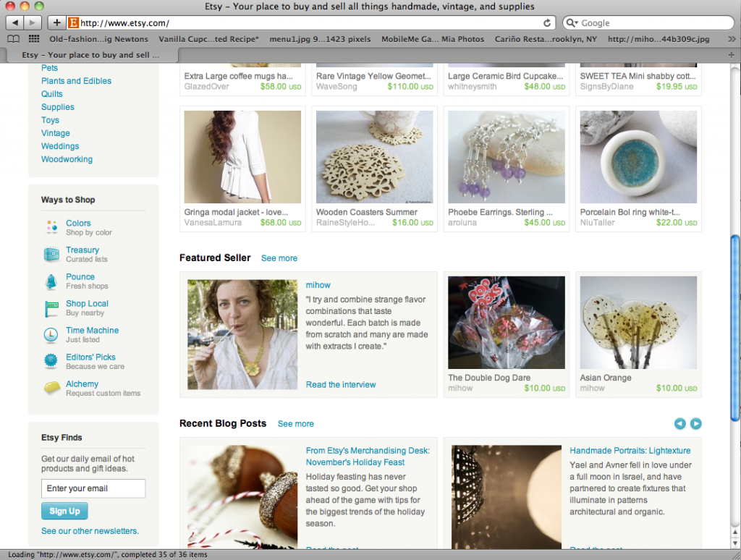Click the Time Machine clock icon
Screen dimensions: 741x560
coord(51,334)
